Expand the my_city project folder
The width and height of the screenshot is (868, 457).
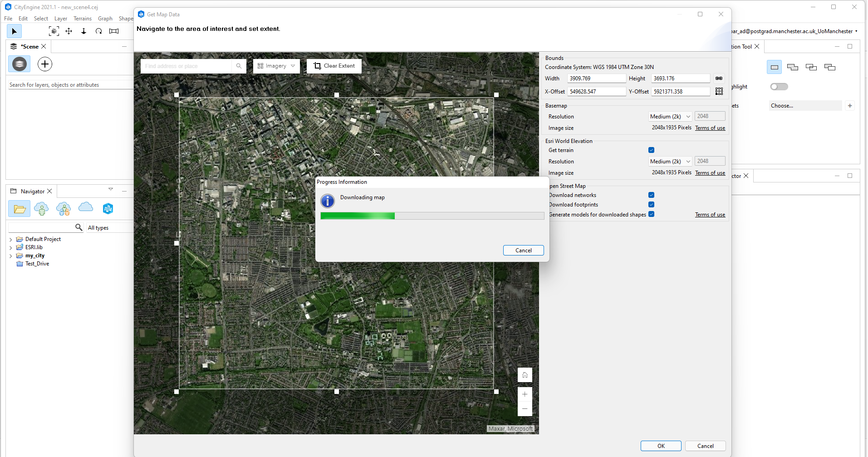[x=10, y=256]
